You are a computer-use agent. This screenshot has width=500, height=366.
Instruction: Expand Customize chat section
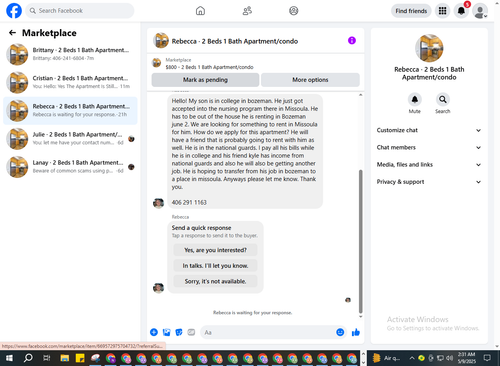point(429,130)
